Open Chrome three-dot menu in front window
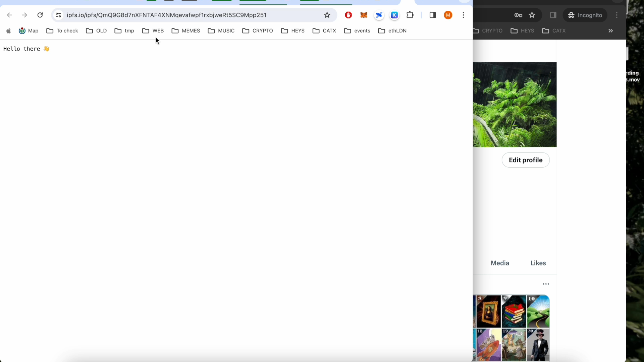Viewport: 644px width, 362px height. [x=463, y=15]
